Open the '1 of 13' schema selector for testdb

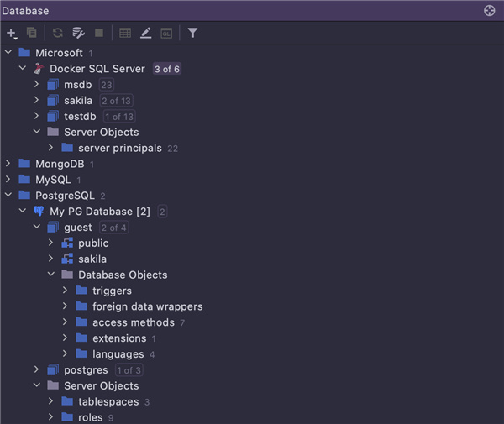point(119,116)
